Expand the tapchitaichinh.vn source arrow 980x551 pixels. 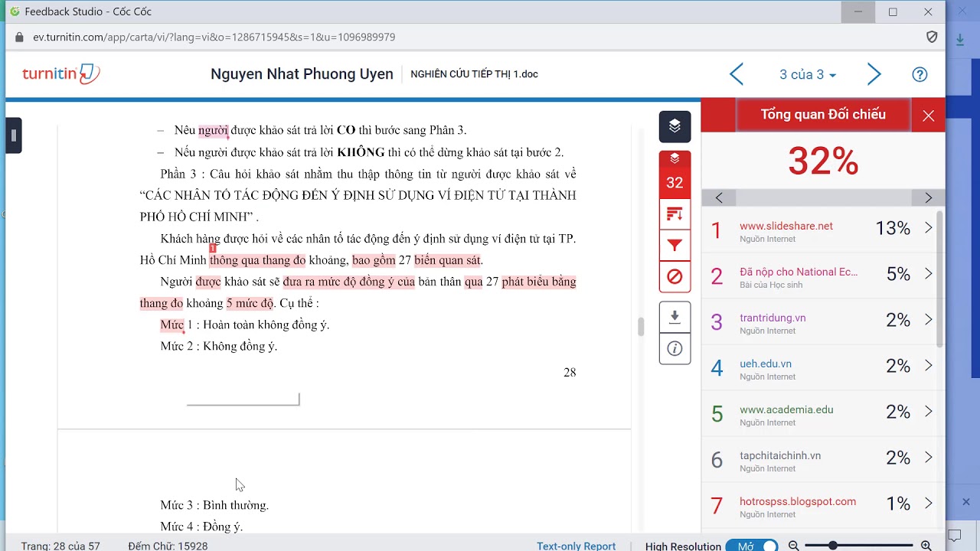tap(929, 457)
